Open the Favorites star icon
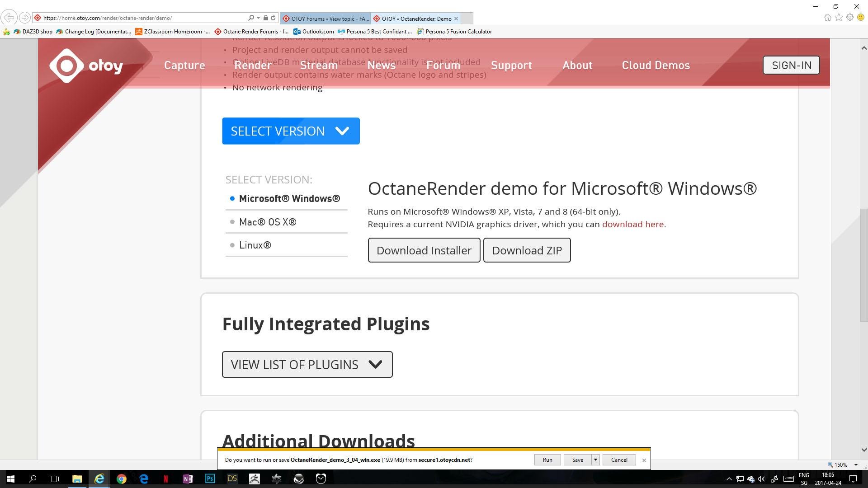This screenshot has width=868, height=488. [839, 18]
